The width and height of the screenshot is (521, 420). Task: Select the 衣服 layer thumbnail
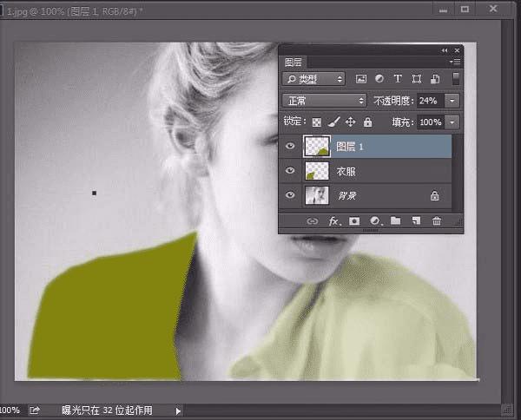click(317, 171)
